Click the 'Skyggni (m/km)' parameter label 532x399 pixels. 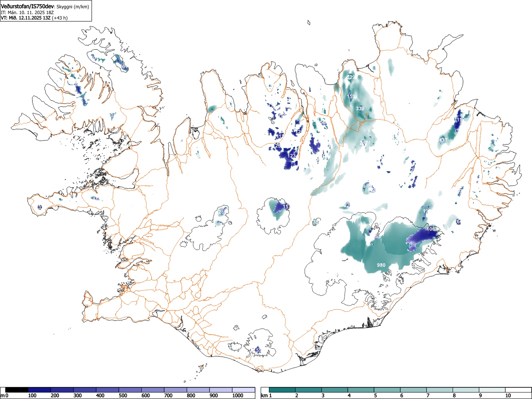(73, 7)
